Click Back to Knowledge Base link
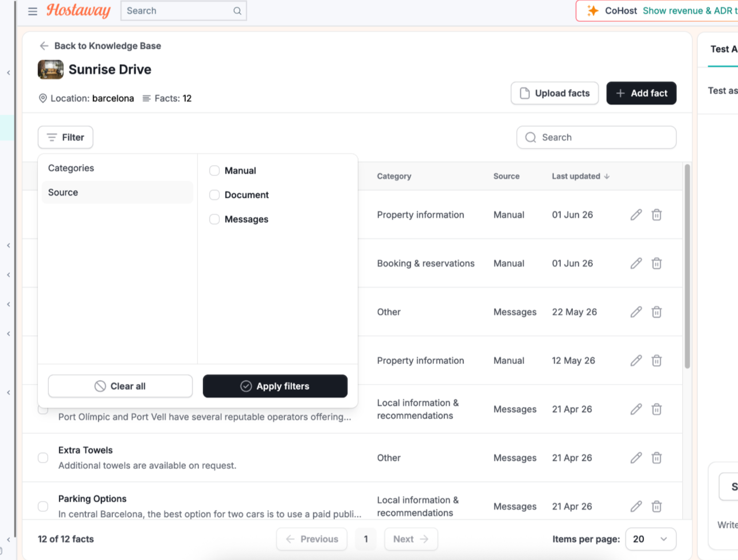 point(108,46)
